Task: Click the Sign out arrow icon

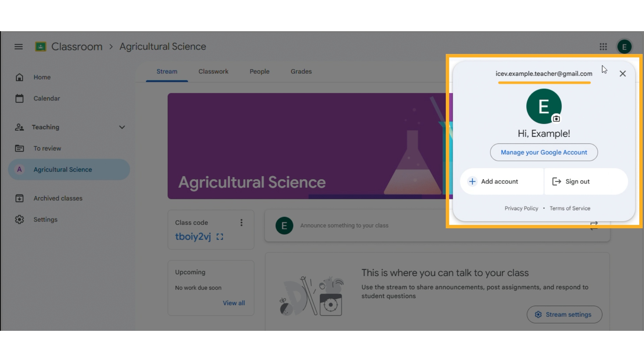Action: click(556, 181)
